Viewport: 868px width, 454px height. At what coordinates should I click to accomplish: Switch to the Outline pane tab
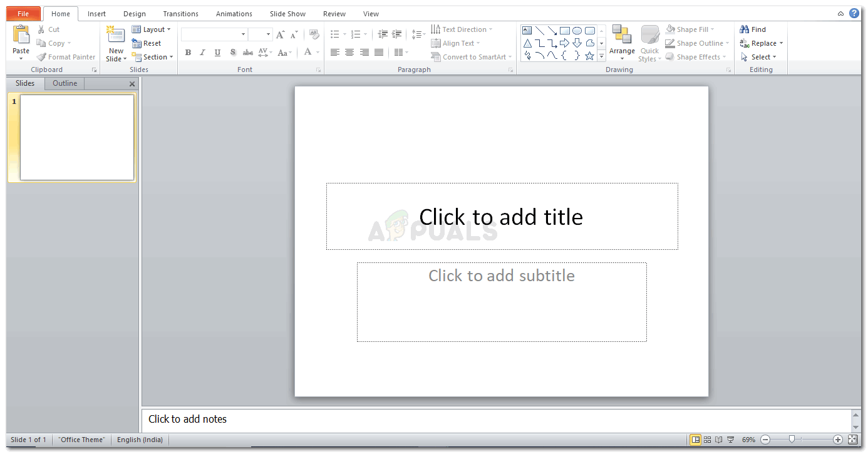pyautogui.click(x=65, y=83)
